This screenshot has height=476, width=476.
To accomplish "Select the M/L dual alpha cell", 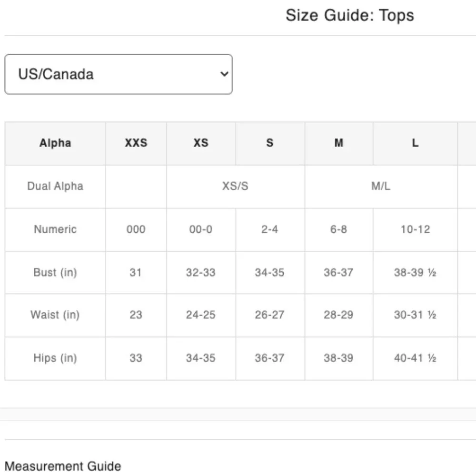I will tap(381, 186).
